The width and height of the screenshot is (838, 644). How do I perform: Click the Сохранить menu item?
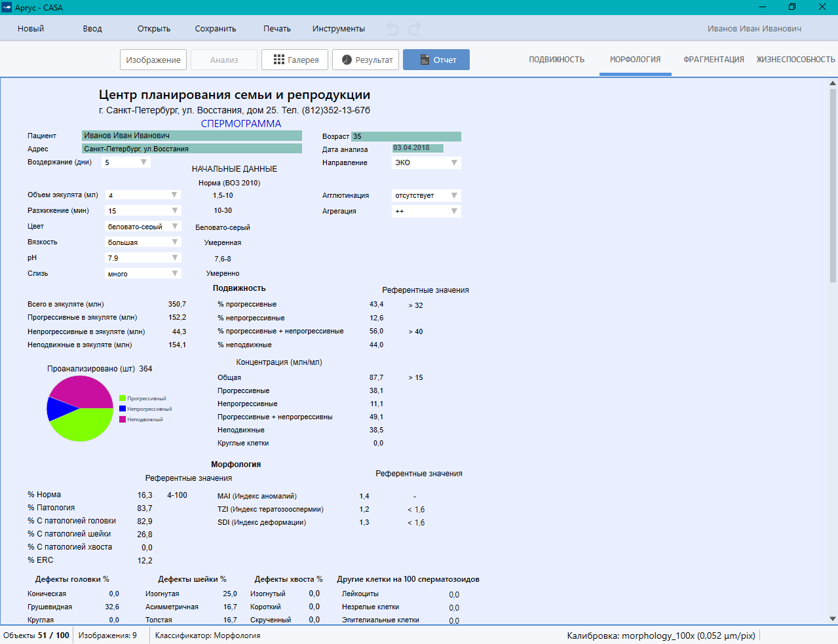215,29
